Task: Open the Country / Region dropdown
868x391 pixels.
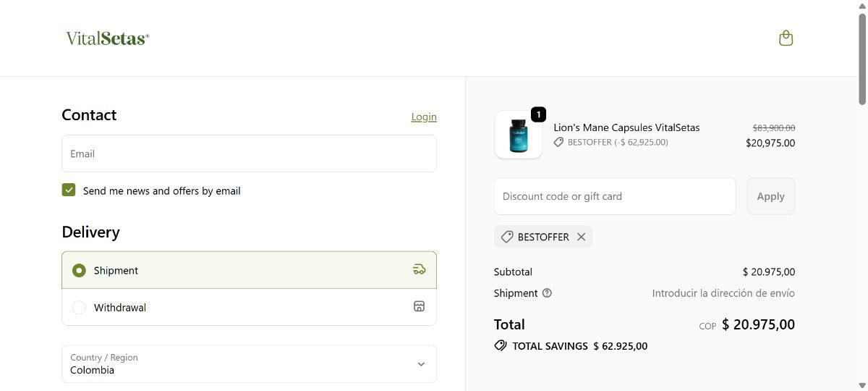Action: [x=249, y=364]
